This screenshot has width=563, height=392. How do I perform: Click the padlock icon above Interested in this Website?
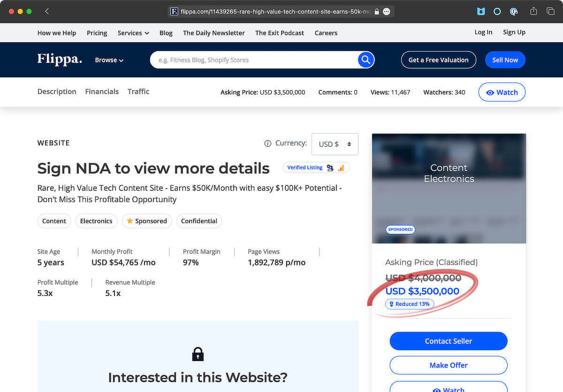pyautogui.click(x=198, y=354)
